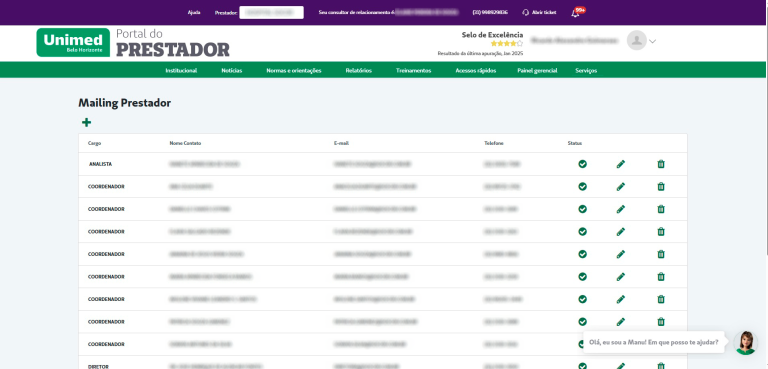Add a new mailing contact with plus icon
The height and width of the screenshot is (369, 768).
point(86,123)
